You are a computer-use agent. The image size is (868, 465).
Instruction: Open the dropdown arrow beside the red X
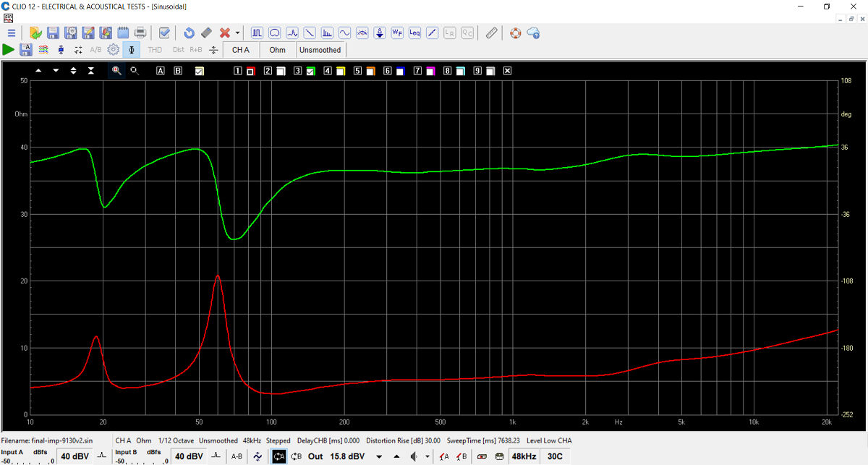pos(237,33)
